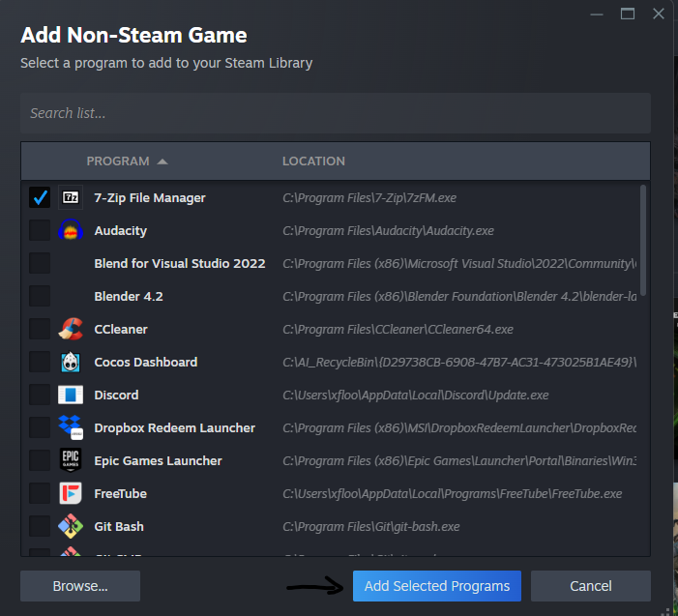Focus the Search list input field
The height and width of the screenshot is (616, 678).
point(335,113)
